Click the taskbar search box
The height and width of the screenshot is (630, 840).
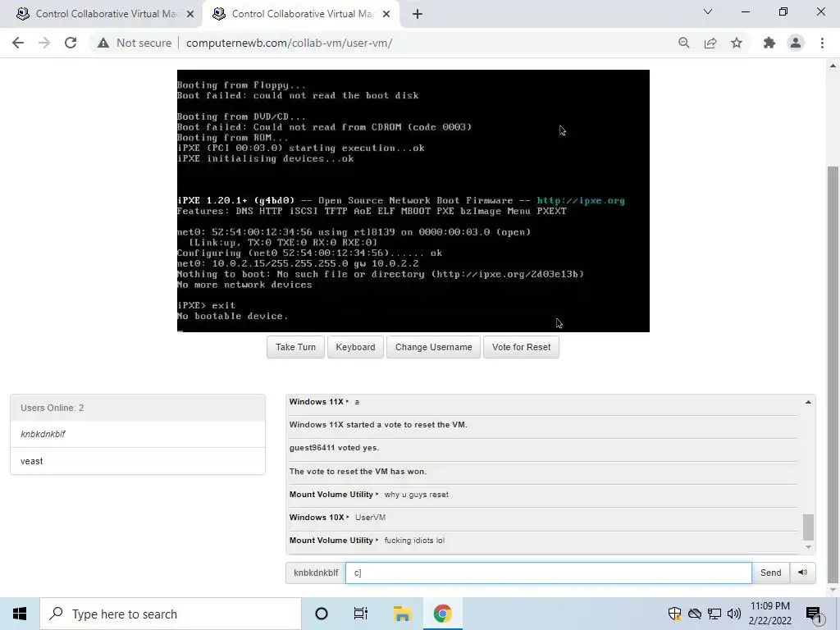pos(171,614)
